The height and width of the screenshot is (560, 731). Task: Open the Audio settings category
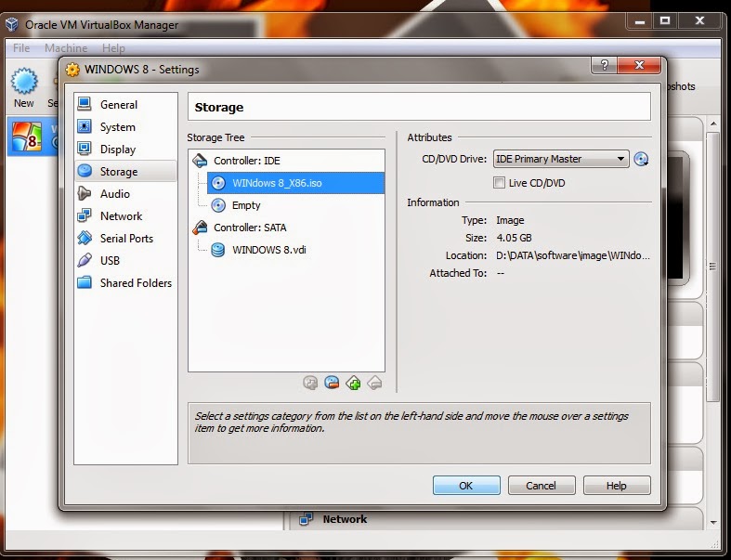[x=126, y=193]
